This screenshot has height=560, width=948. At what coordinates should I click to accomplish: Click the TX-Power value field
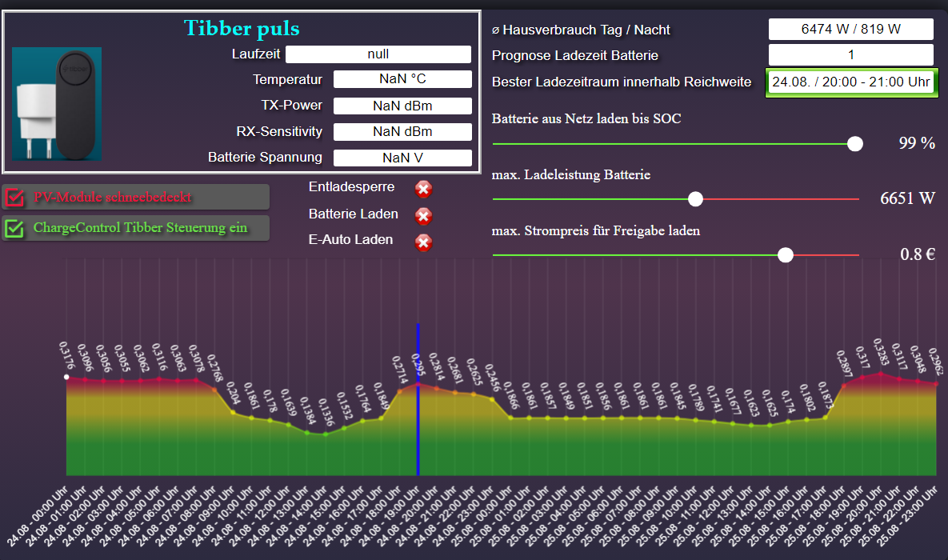click(402, 106)
